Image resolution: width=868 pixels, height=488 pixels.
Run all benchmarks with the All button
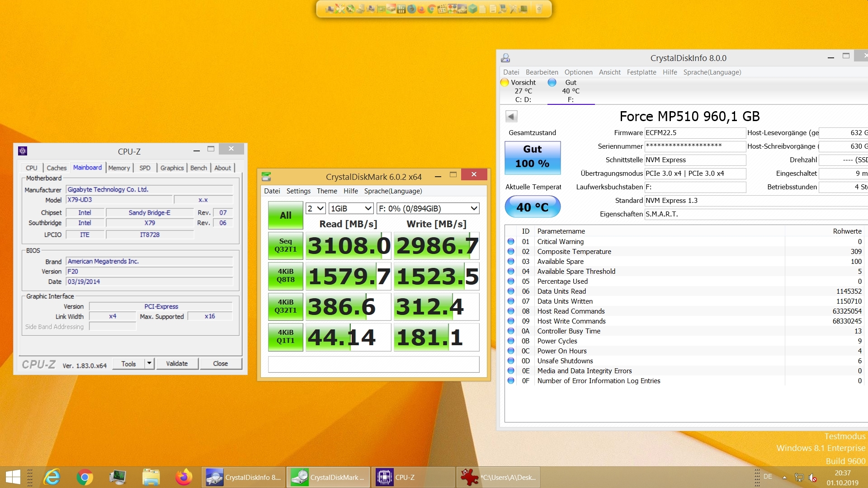point(285,216)
